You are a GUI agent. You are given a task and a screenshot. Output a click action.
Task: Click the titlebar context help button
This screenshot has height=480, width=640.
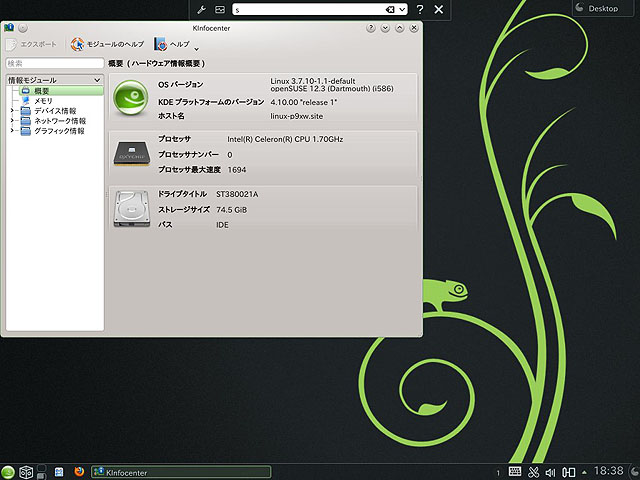tap(371, 28)
